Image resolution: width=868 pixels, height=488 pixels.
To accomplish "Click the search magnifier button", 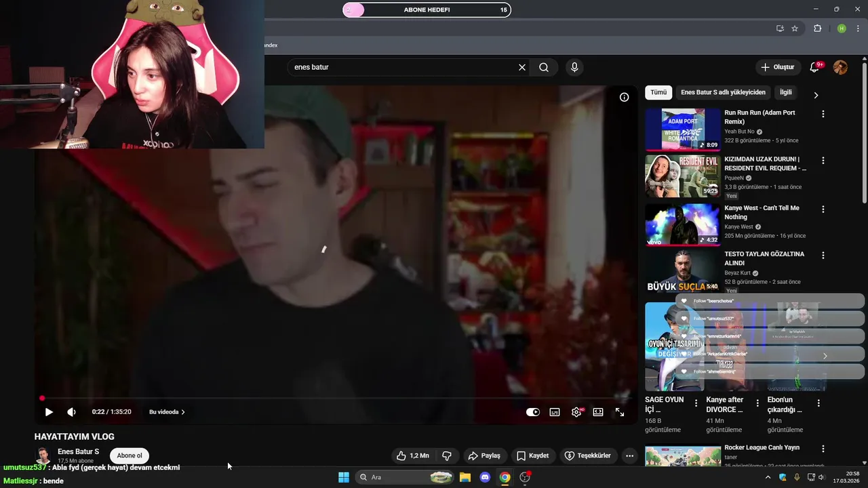I will (544, 67).
